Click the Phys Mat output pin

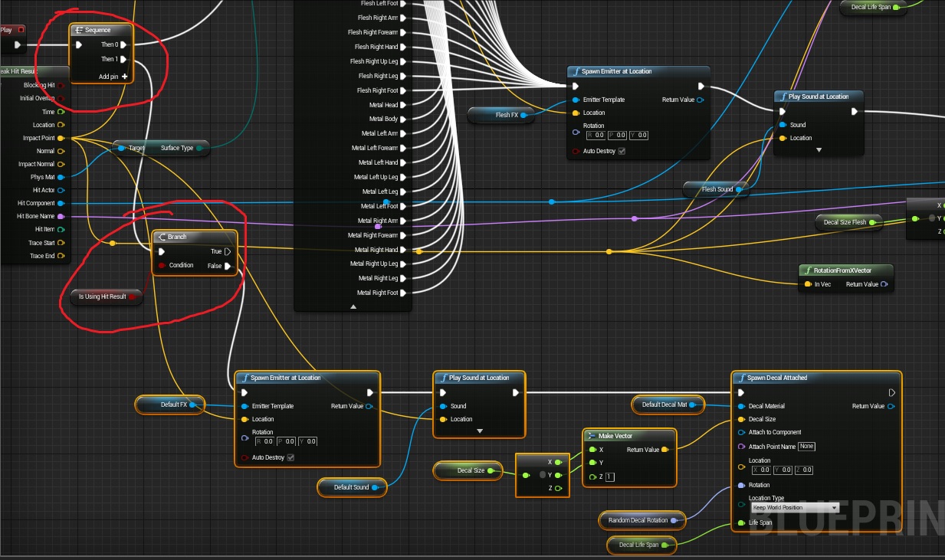61,177
